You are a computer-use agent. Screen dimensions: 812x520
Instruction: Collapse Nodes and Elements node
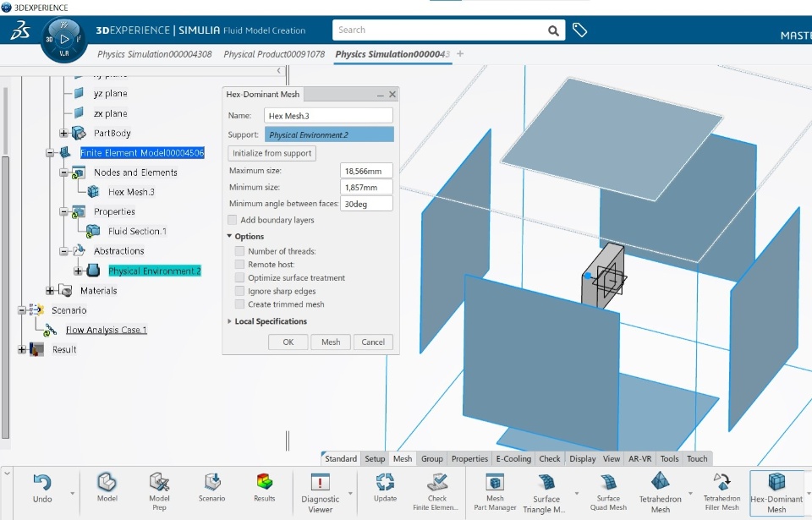(63, 172)
